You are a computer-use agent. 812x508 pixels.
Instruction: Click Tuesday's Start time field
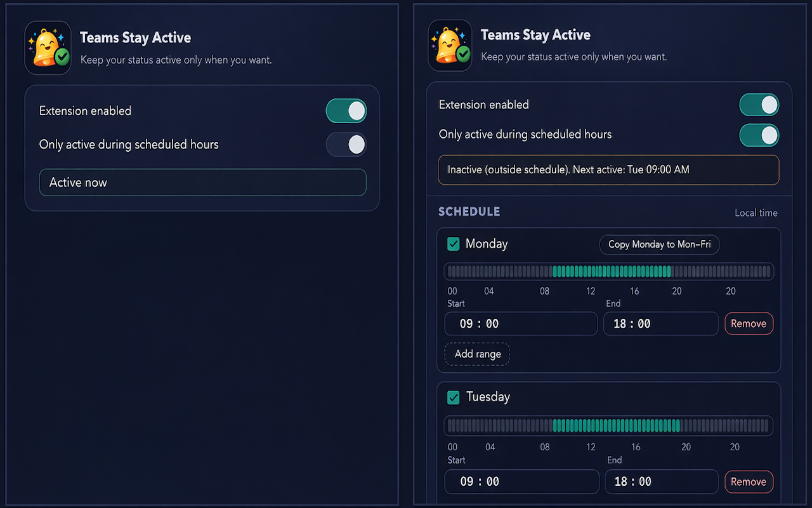521,482
